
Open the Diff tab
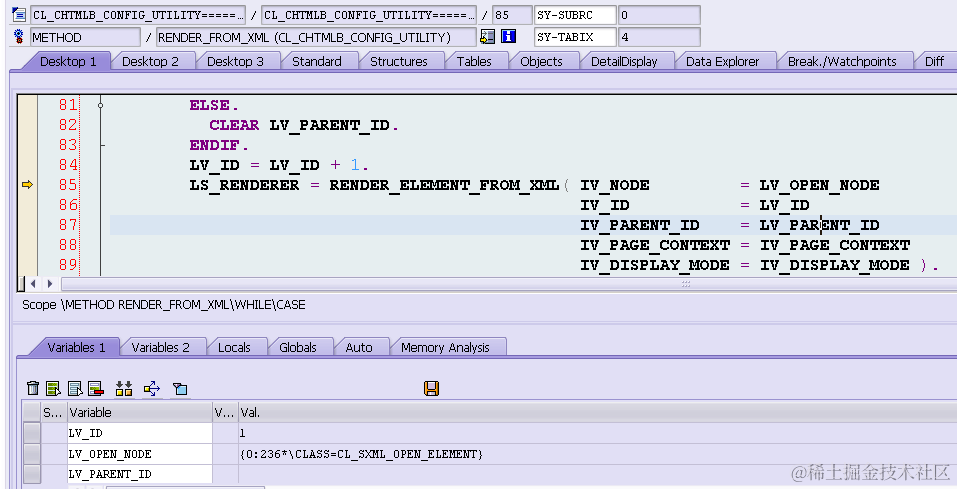click(934, 61)
